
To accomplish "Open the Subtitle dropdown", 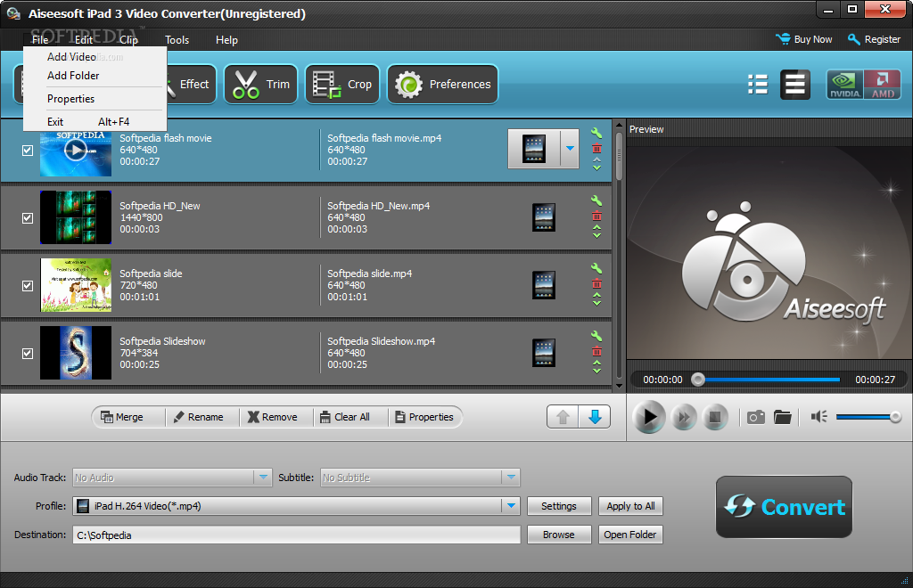I will pyautogui.click(x=511, y=478).
